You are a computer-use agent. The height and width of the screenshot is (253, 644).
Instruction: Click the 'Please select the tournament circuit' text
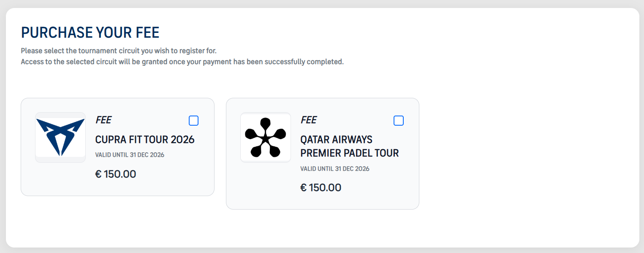tap(119, 51)
